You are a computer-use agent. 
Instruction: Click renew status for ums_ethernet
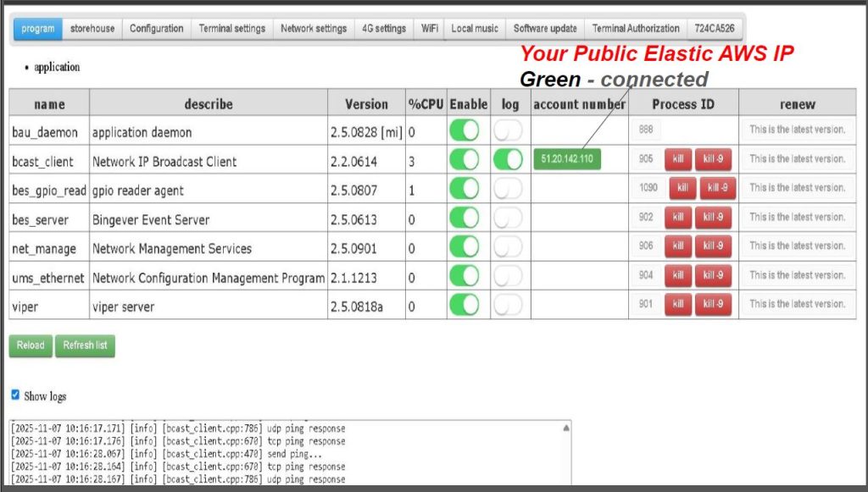pyautogui.click(x=797, y=275)
